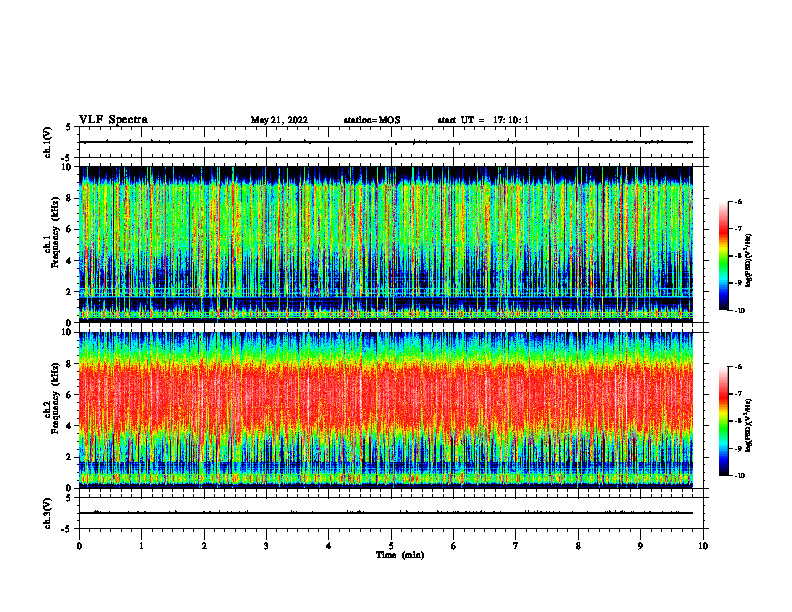Click the time axis tick label '10'
Screen dimensions: 792x612
(703, 546)
